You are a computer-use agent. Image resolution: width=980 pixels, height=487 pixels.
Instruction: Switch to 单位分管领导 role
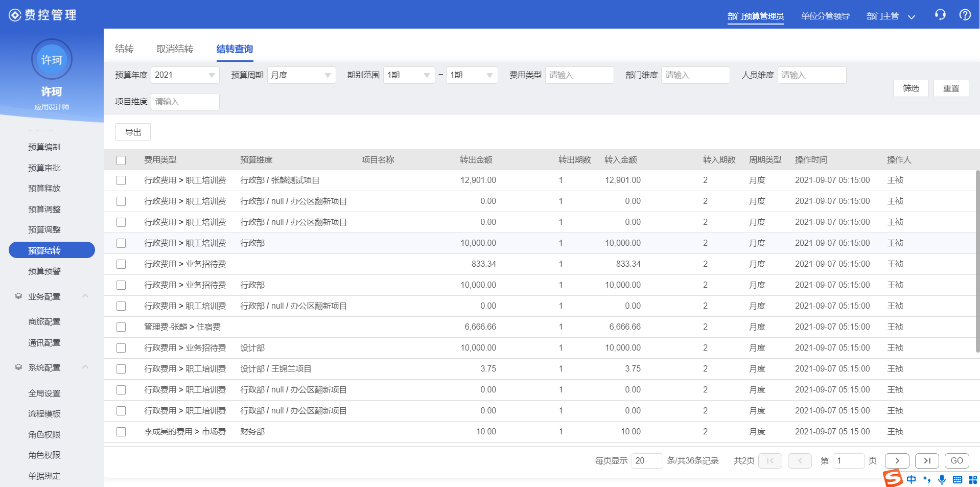pyautogui.click(x=825, y=16)
